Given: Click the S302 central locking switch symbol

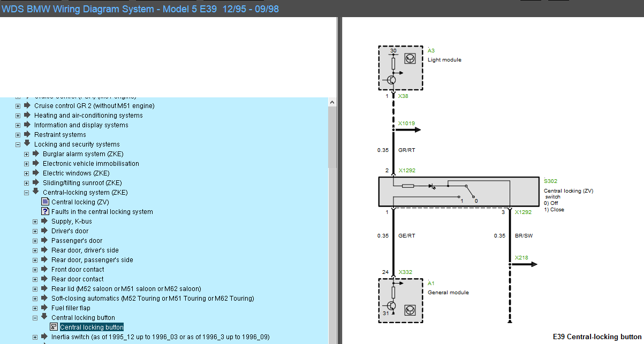Looking at the screenshot, I should tap(459, 192).
